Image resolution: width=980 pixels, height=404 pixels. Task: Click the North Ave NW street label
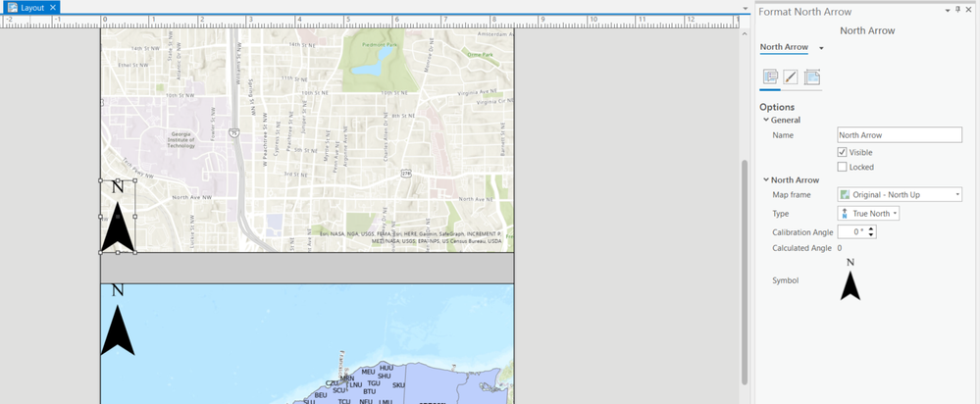192,197
